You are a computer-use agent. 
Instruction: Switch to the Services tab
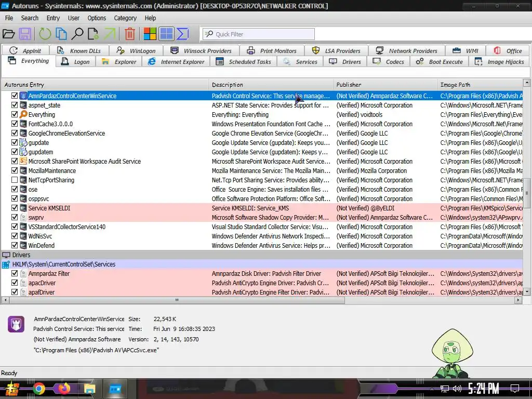300,62
